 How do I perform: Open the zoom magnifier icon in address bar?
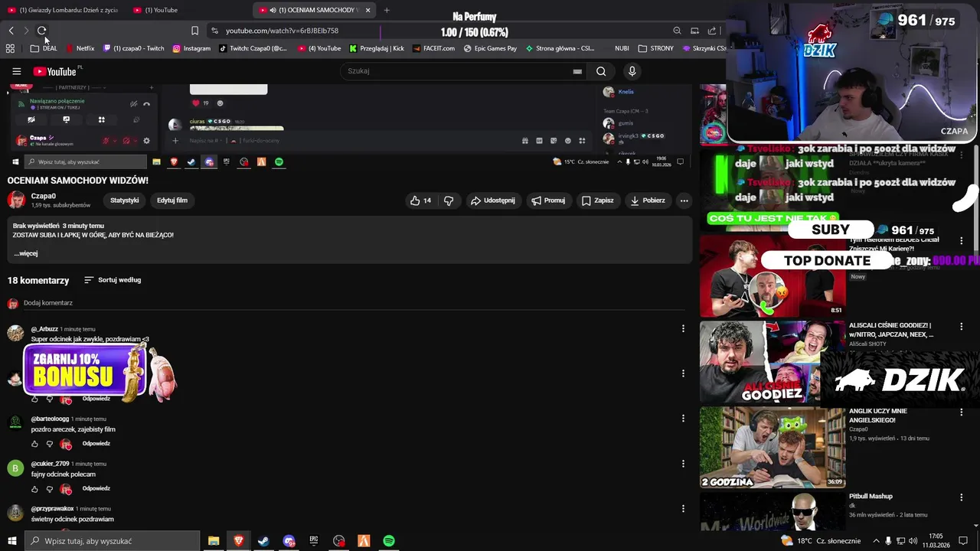tap(677, 31)
